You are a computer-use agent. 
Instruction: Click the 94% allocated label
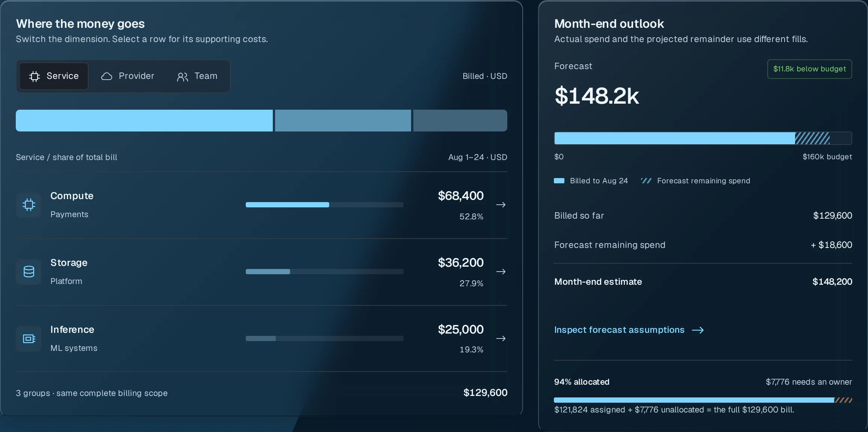582,382
